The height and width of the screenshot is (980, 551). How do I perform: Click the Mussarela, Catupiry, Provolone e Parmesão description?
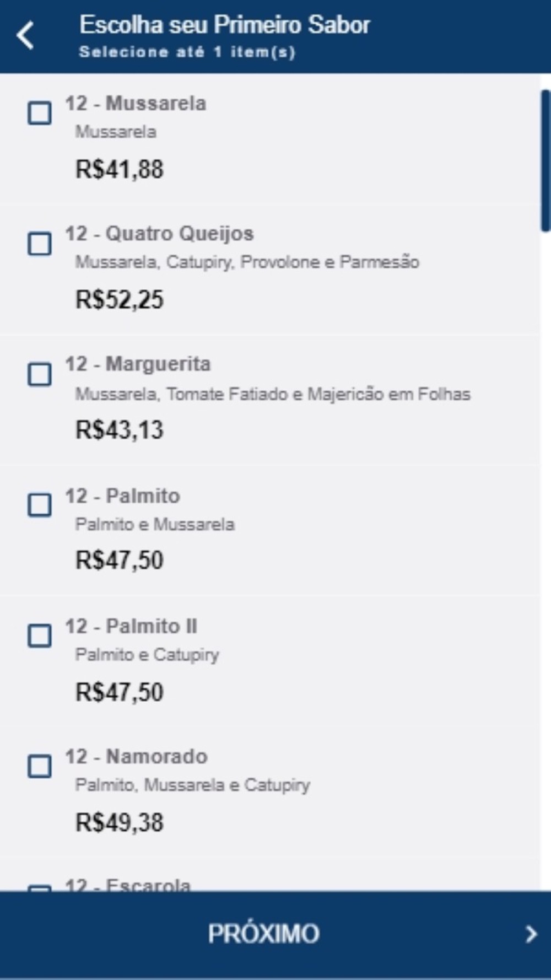[x=247, y=262]
